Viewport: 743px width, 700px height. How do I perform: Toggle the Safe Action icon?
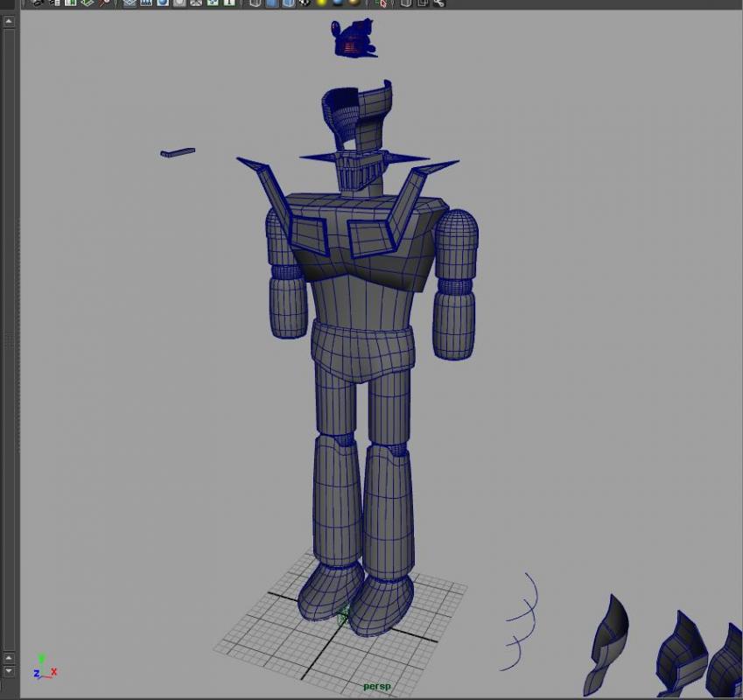coord(213,3)
